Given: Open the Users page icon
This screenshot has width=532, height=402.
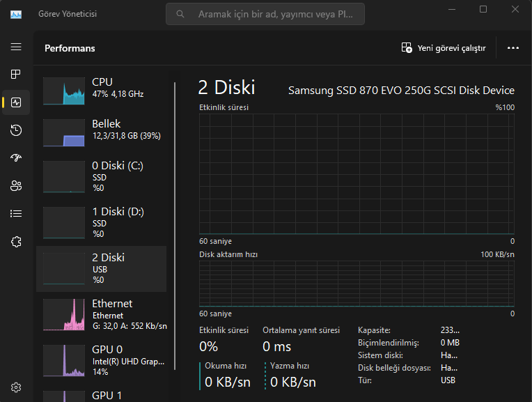Looking at the screenshot, I should 16,186.
